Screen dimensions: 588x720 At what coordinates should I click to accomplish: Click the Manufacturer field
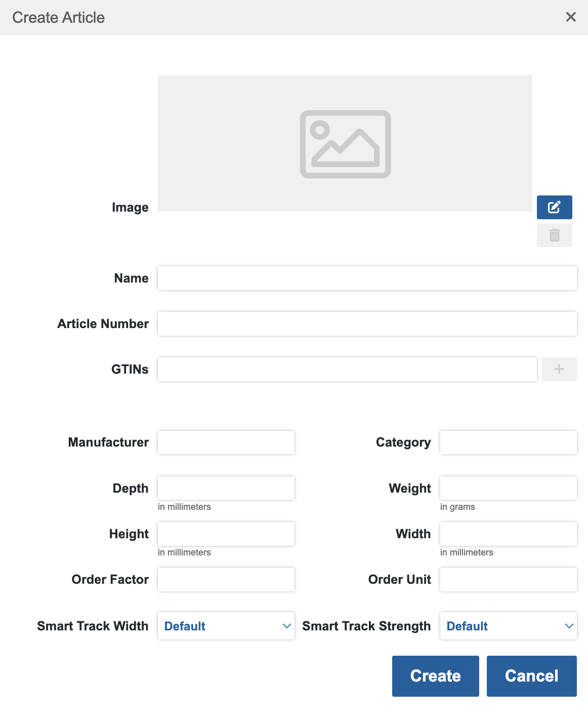226,442
